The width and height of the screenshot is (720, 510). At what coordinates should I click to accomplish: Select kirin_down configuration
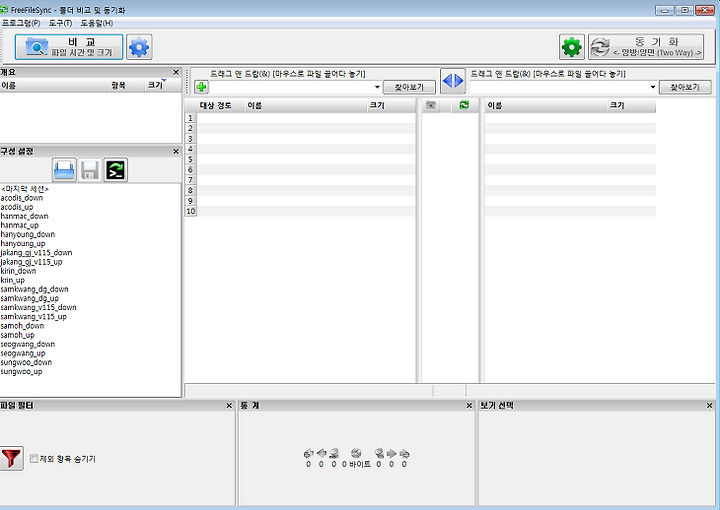18,271
